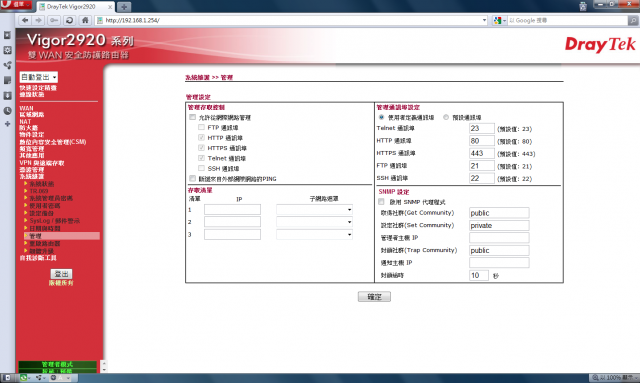
Task: Open the clock history side panel icon
Action: coord(7,111)
